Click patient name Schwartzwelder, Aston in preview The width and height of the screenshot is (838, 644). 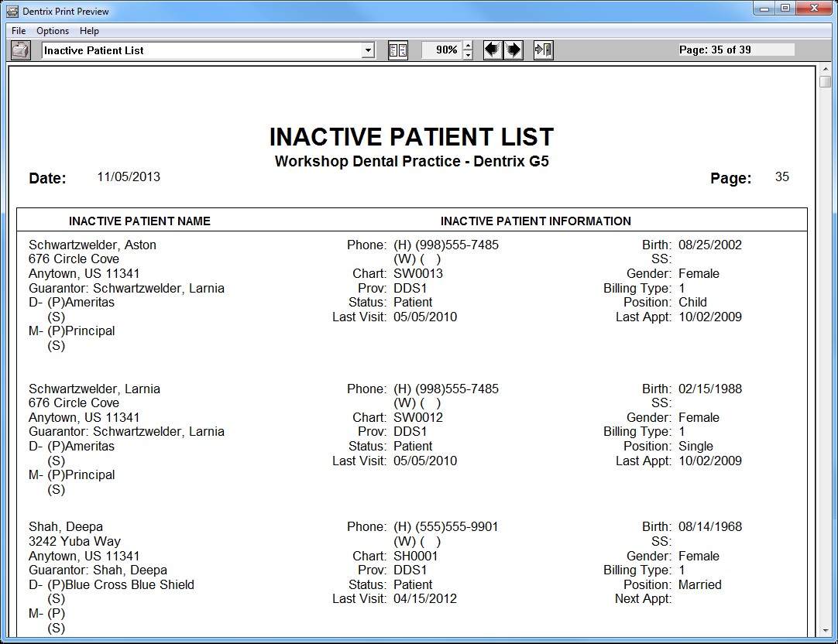point(91,245)
